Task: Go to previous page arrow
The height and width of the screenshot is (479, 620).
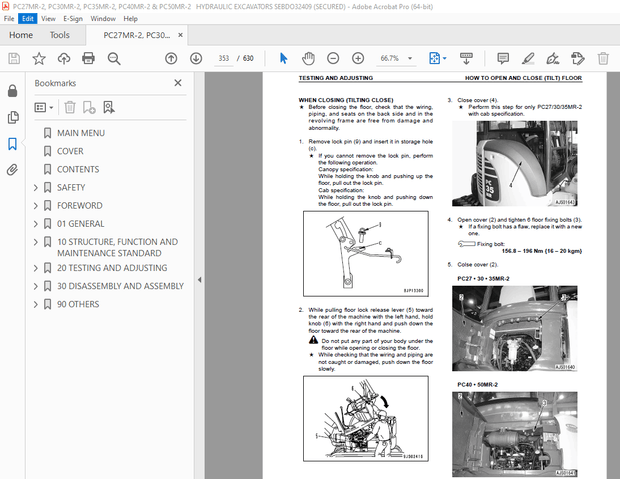Action: pyautogui.click(x=171, y=59)
